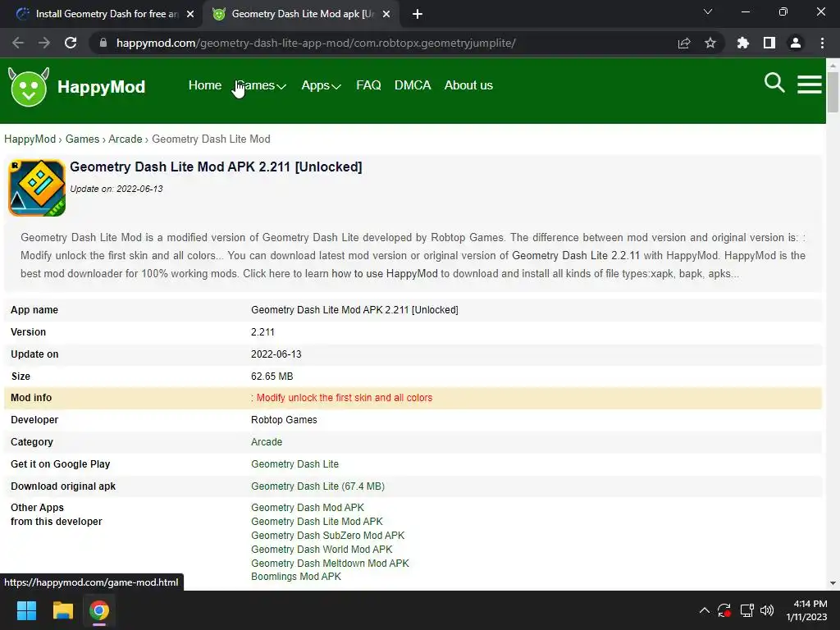The image size is (840, 630).
Task: Click the Chrome taskbar icon
Action: 99,610
